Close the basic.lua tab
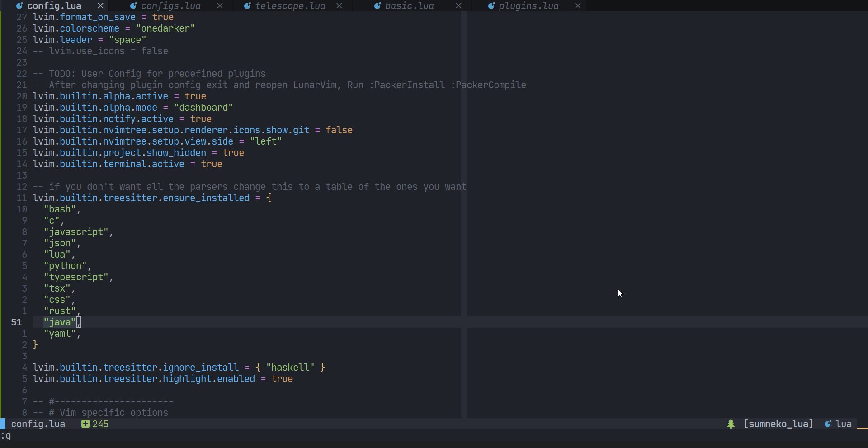Image resolution: width=868 pixels, height=448 pixels. pos(458,6)
